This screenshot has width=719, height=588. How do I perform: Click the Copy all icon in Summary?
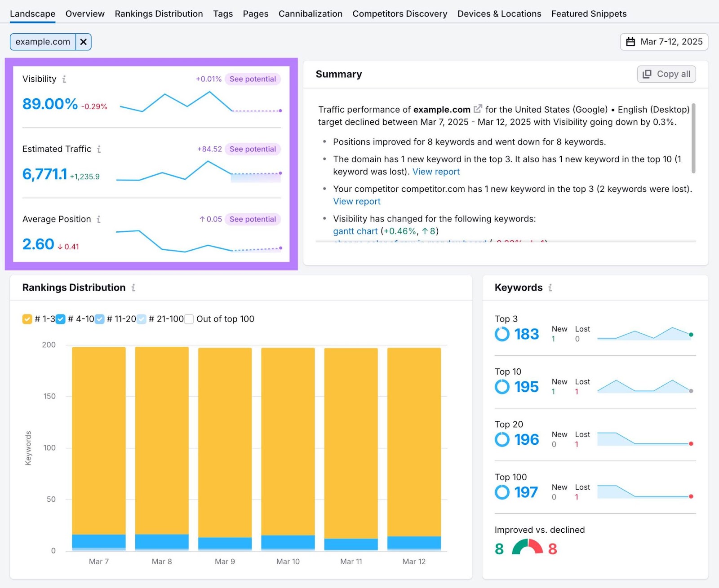coord(647,74)
